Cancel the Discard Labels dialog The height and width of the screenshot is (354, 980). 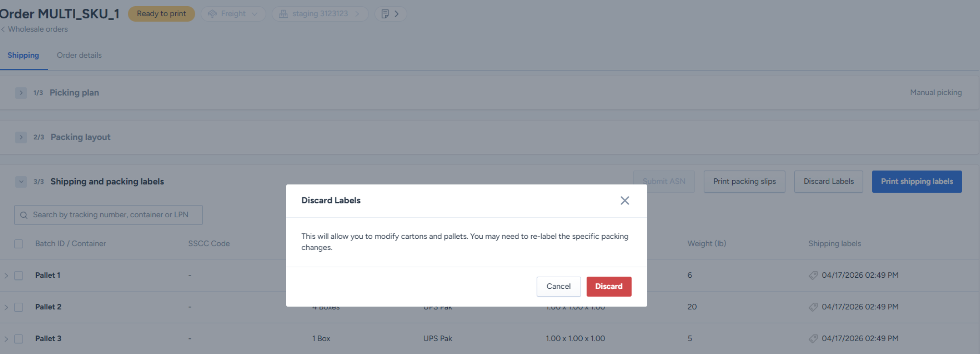coord(558,286)
